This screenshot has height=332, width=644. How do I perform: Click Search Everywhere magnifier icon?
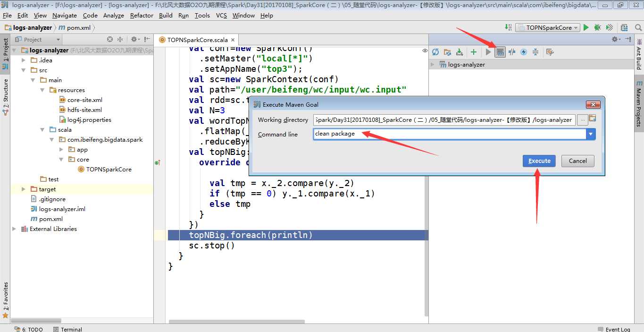click(x=638, y=27)
